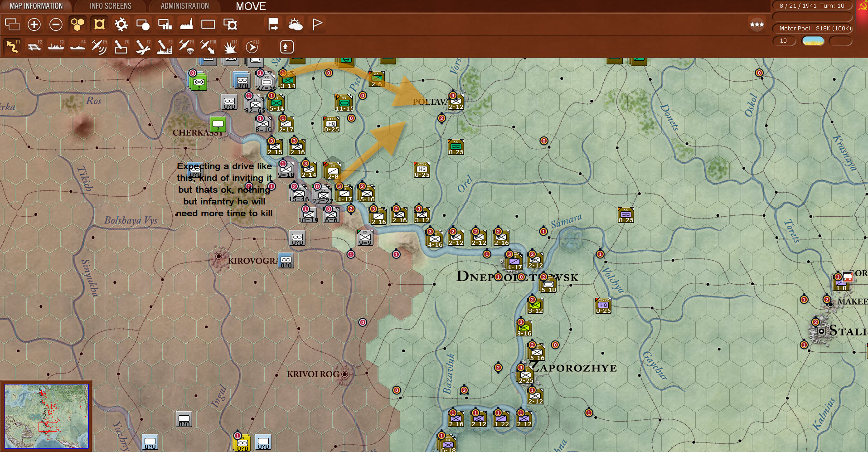Screen dimensions: 868x452
Task: Click the field showing 10
Action: click(784, 41)
